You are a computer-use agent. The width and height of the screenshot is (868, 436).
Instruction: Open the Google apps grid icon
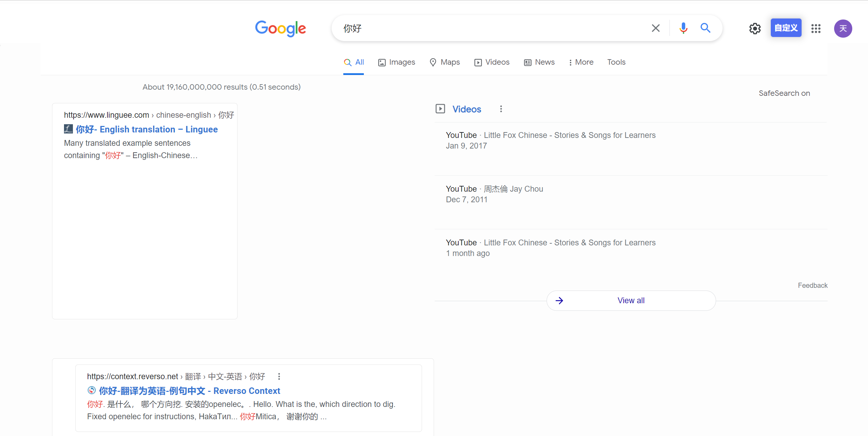(816, 28)
